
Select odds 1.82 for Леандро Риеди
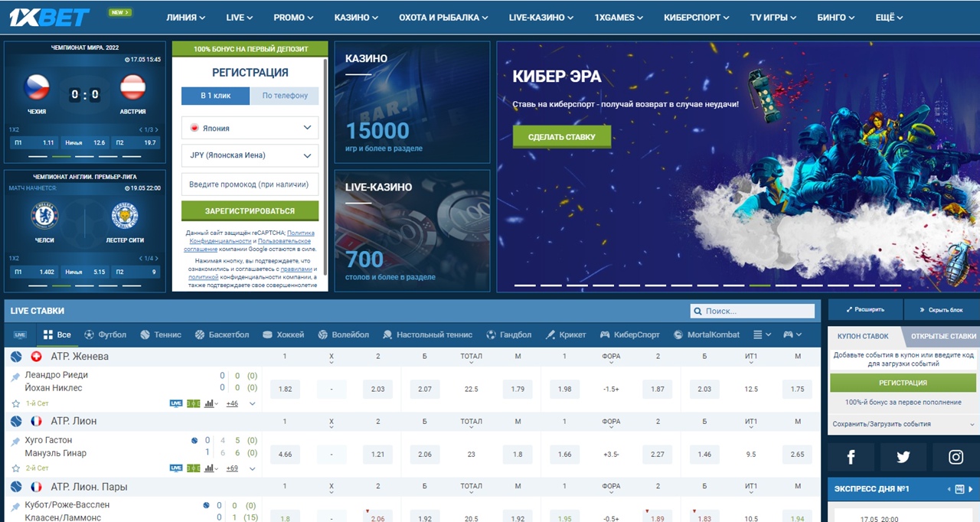pyautogui.click(x=286, y=389)
